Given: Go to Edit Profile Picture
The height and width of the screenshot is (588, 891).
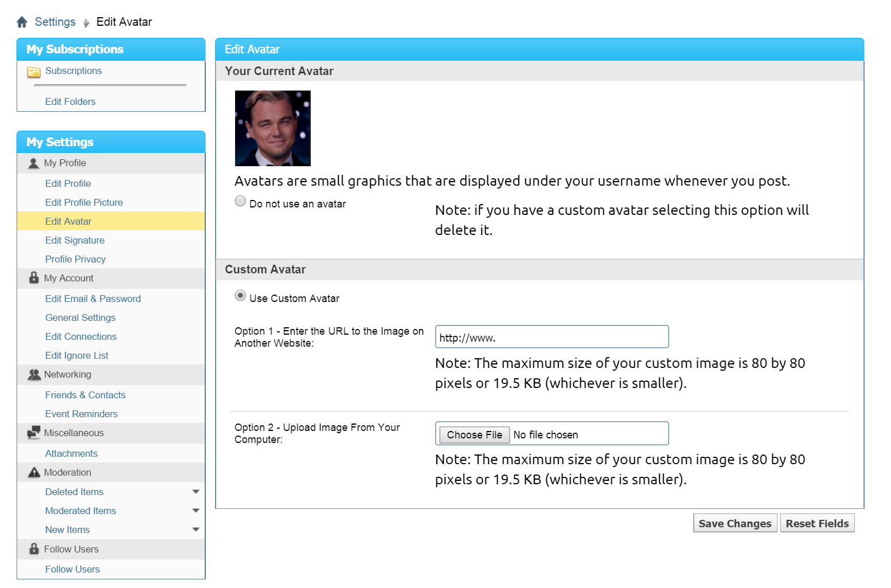Looking at the screenshot, I should point(84,202).
